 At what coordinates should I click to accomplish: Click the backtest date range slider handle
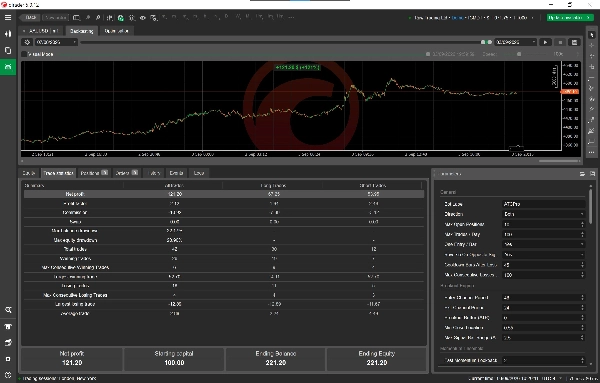486,42
